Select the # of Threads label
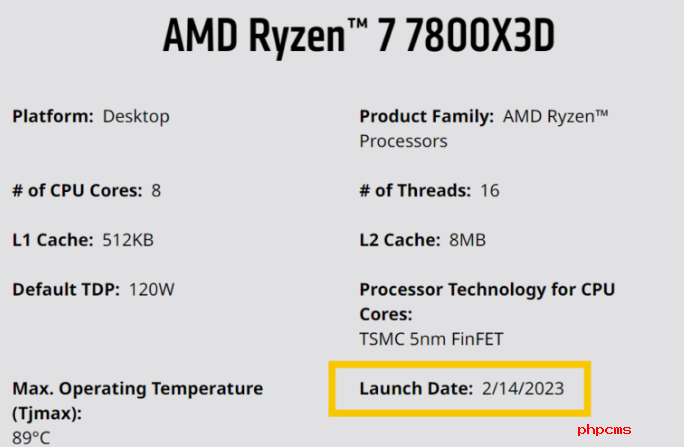This screenshot has width=684, height=447. pyautogui.click(x=415, y=191)
